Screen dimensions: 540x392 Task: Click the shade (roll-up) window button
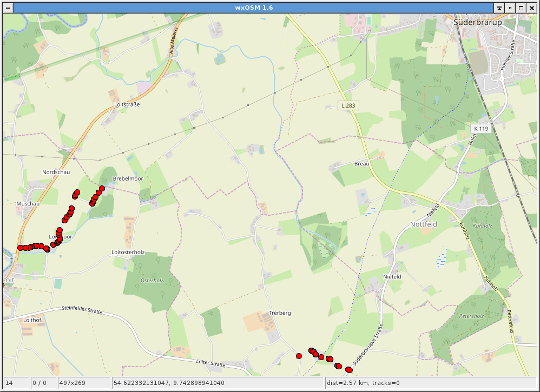[x=499, y=8]
